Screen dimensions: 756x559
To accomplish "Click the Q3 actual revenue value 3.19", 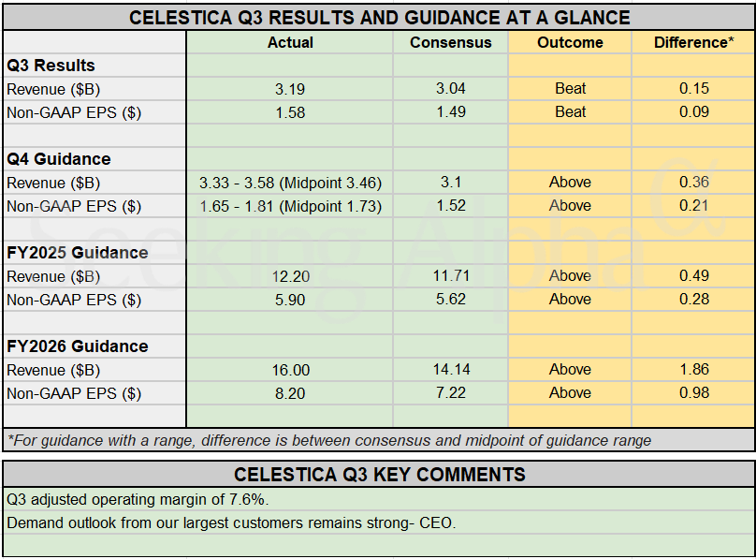I will point(290,89).
